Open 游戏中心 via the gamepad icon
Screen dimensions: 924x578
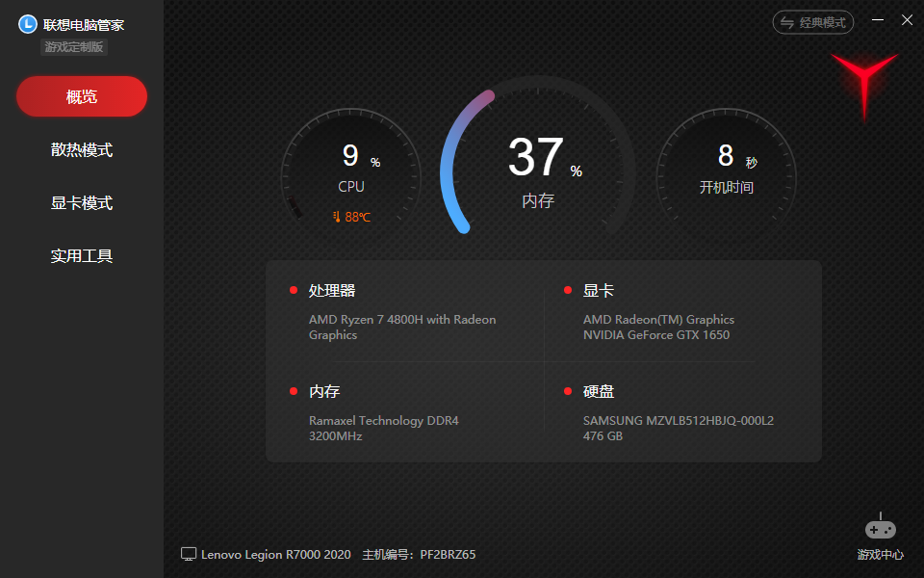point(881,528)
